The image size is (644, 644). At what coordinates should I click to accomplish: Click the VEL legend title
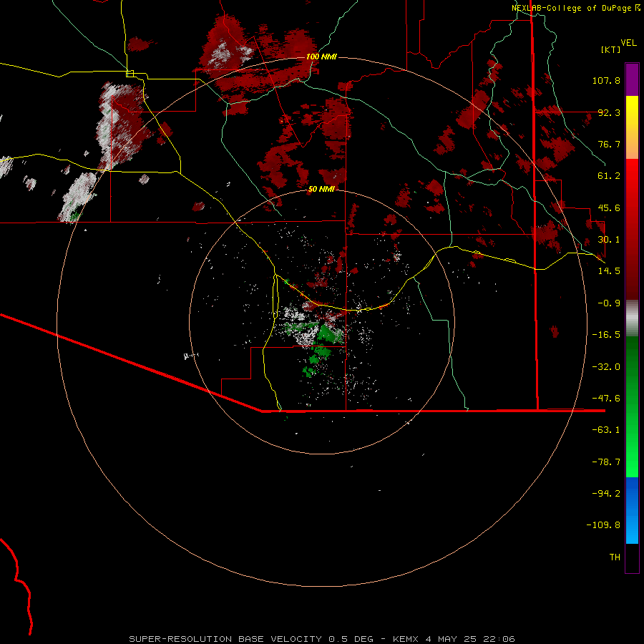coord(628,43)
